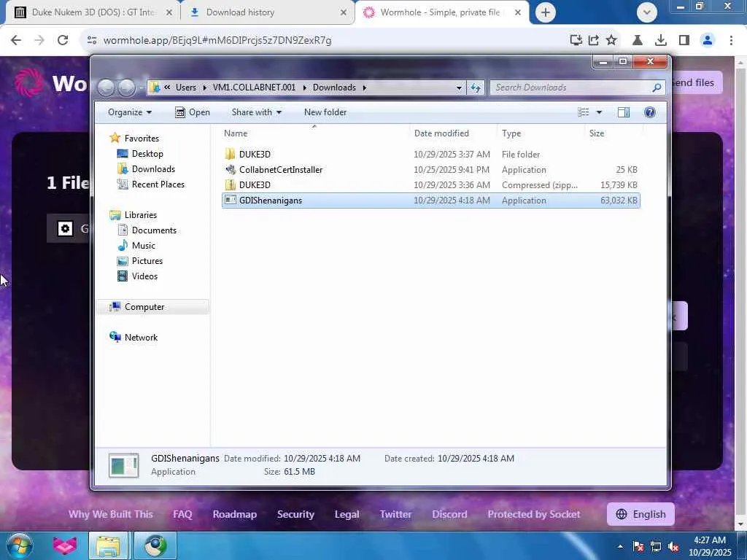Viewport: 747px width, 560px height.
Task: Click the Users breadcrumb segment
Action: tap(186, 87)
